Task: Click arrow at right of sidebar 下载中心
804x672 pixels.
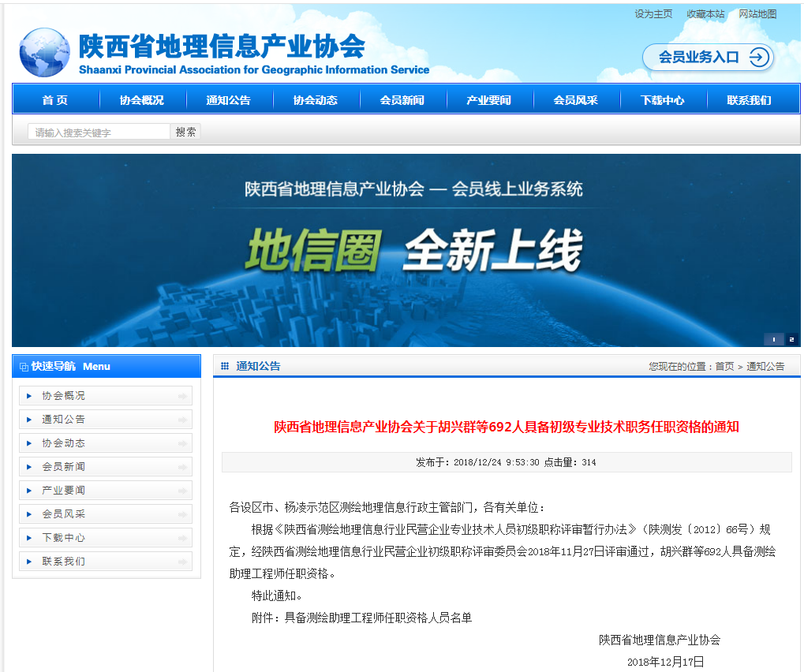Action: click(182, 537)
